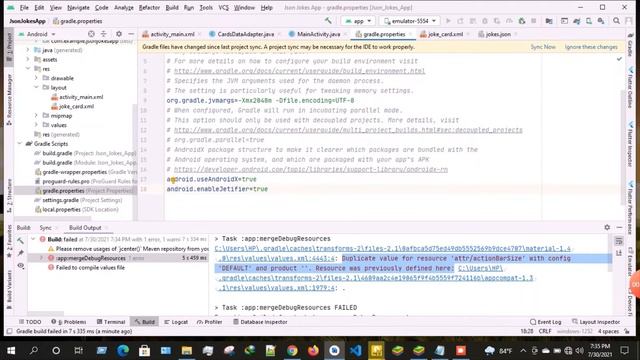Image resolution: width=640 pixels, height=360 pixels.
Task: Open Project panel settings gear
Action: [x=119, y=34]
